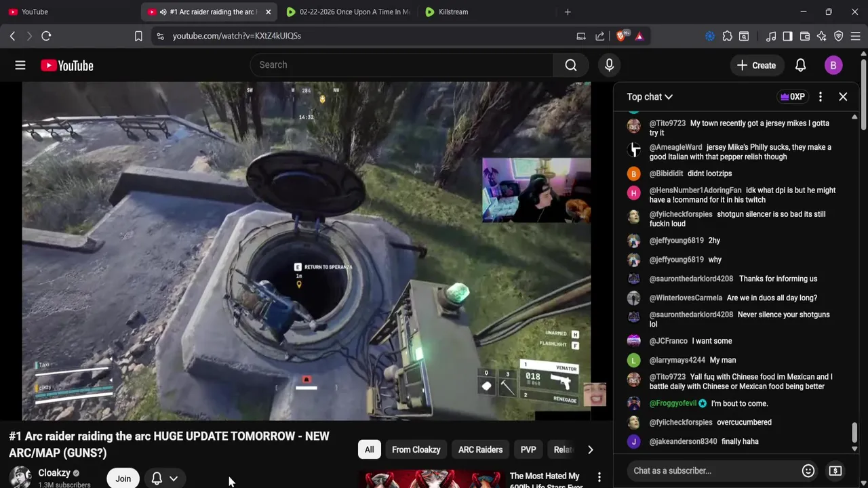Open Brave Rewards triangle icon
The image size is (868, 488).
tap(639, 36)
